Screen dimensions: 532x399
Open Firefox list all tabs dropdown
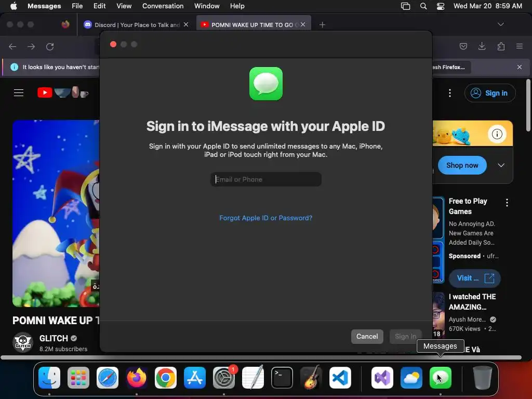pos(500,24)
